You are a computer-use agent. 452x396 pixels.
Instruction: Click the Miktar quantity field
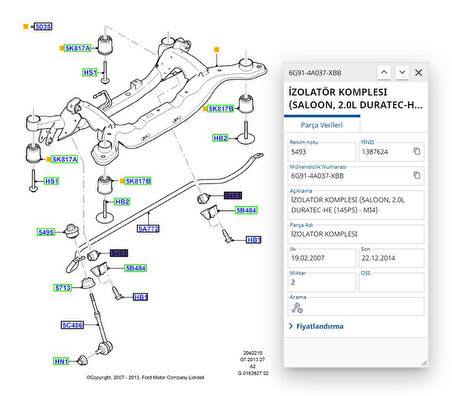pos(322,282)
